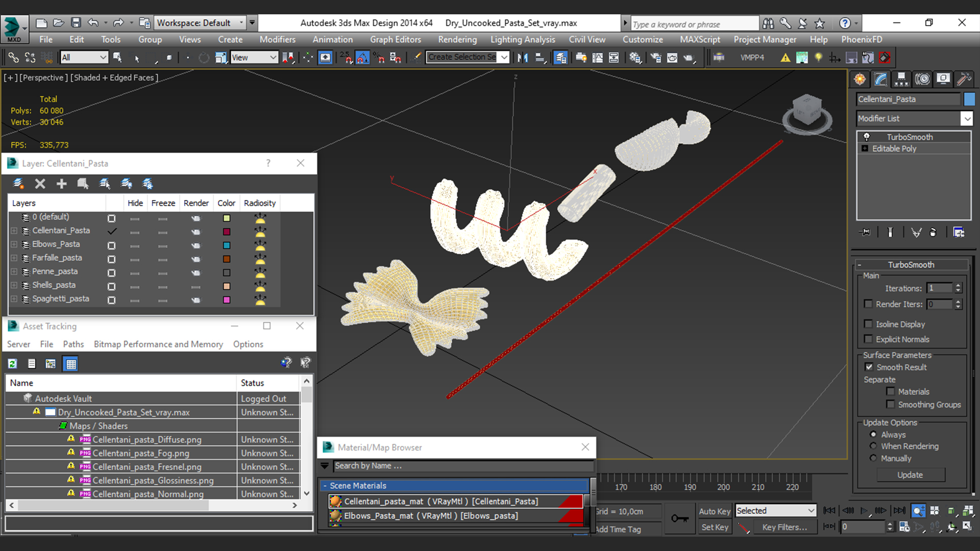Click the Save File icon
Screen dimensions: 980x551
click(76, 22)
